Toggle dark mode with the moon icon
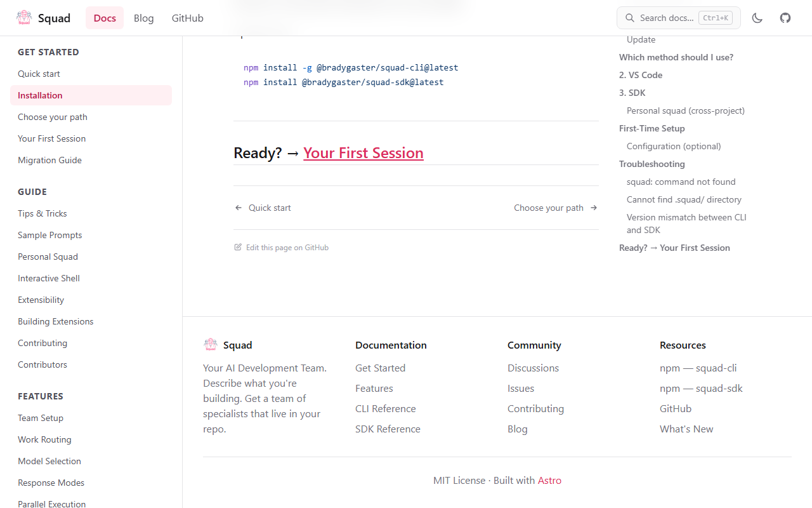This screenshot has width=812, height=508. tap(757, 18)
